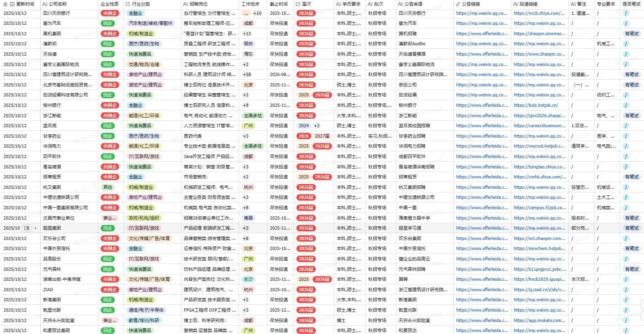Image resolution: width=644 pixels, height=334 pixels.
Task: Select the 土木工 major requirement cell for 中建交通铁路公司
Action: coord(607,197)
